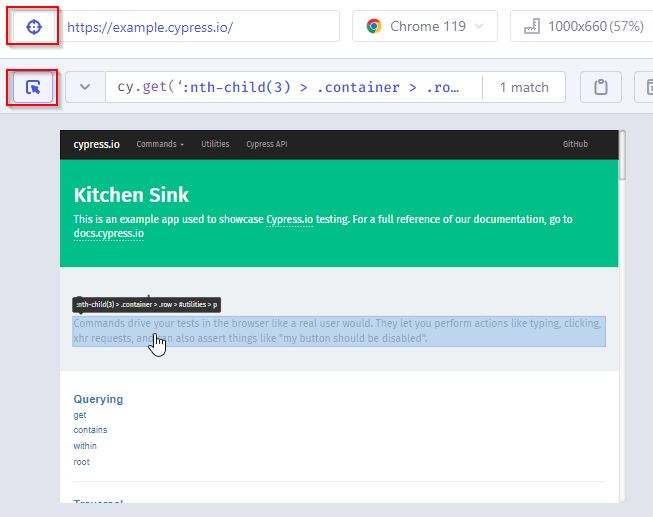Click the highlighted Commands description paragraph
Image resolution: width=653 pixels, height=517 pixels.
(339, 331)
